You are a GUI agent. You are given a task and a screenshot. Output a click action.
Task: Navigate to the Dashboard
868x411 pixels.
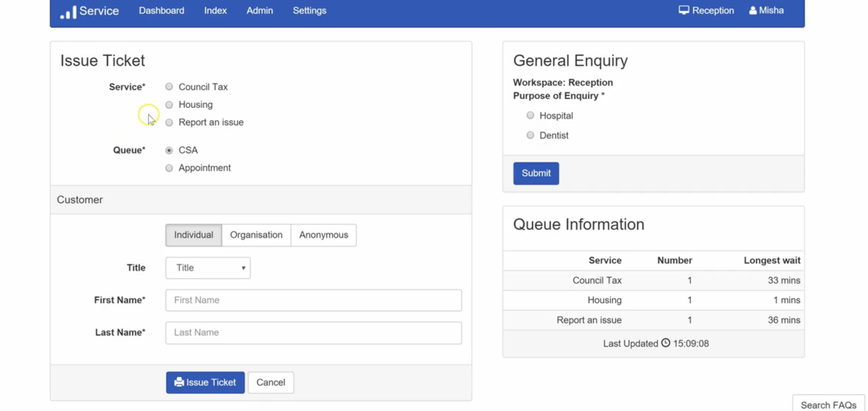161,11
